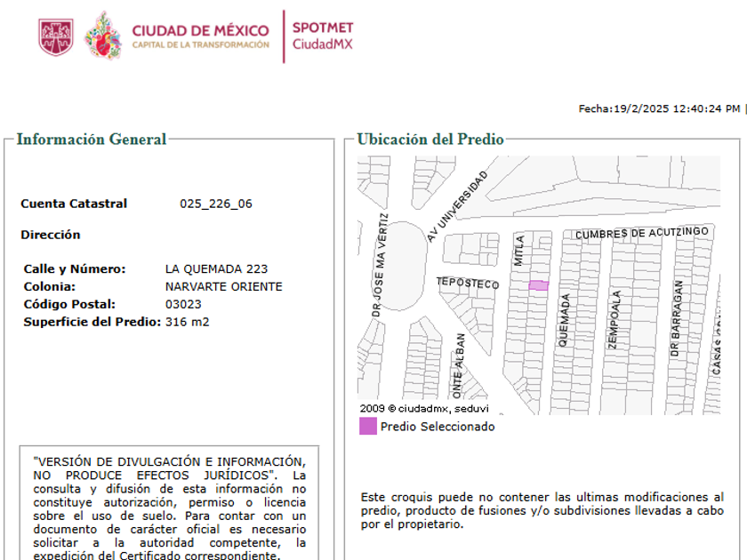Viewport: 747px width, 560px height.
Task: Click the DR JOSE MA VERTIZ street label
Action: click(379, 265)
